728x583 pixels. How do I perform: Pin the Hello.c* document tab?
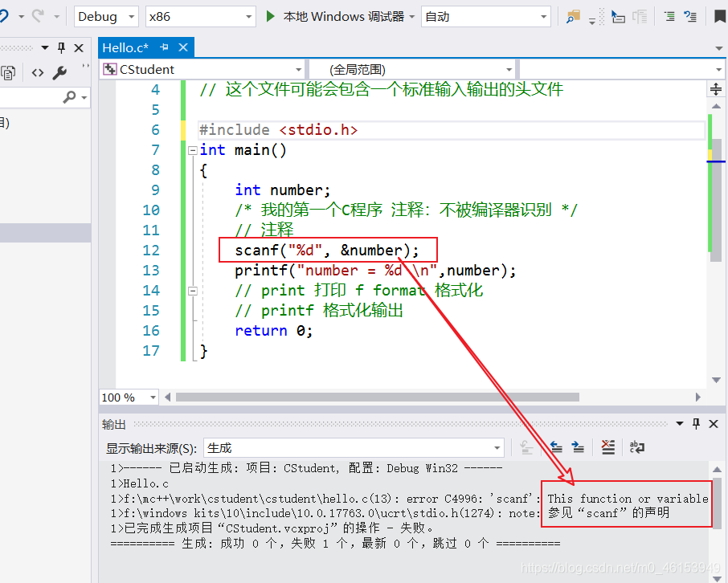tap(164, 47)
